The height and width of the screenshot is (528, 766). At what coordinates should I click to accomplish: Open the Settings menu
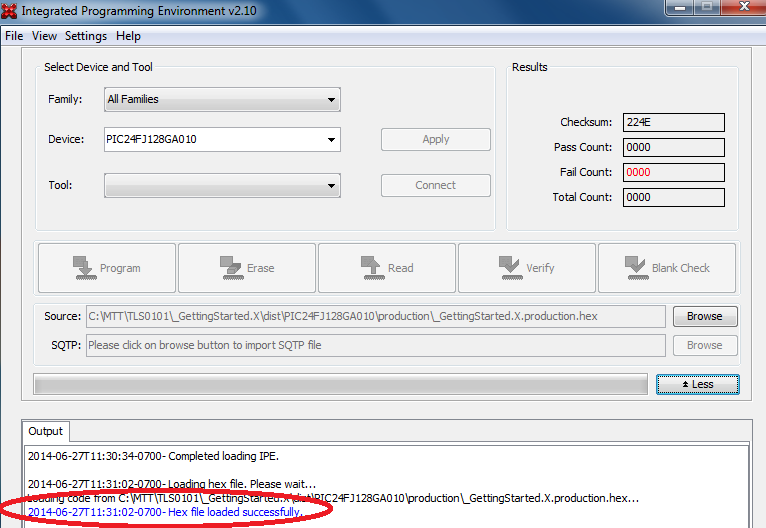[86, 36]
